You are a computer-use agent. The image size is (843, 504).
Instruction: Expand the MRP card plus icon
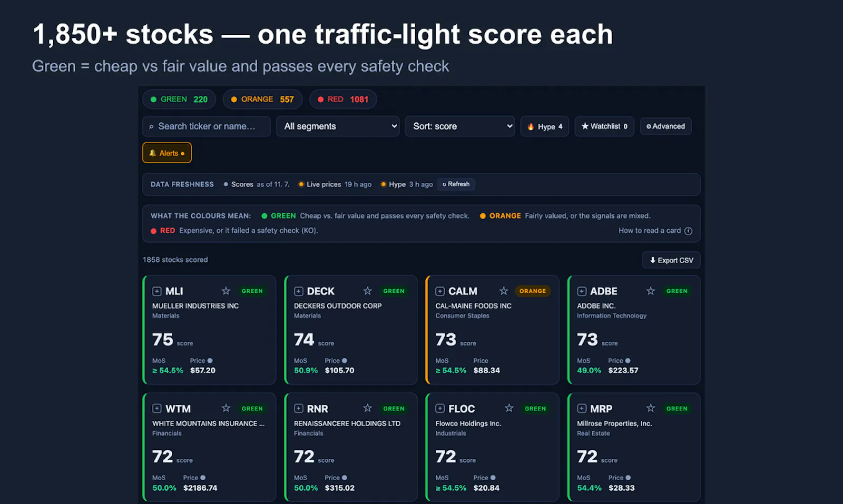click(x=582, y=409)
